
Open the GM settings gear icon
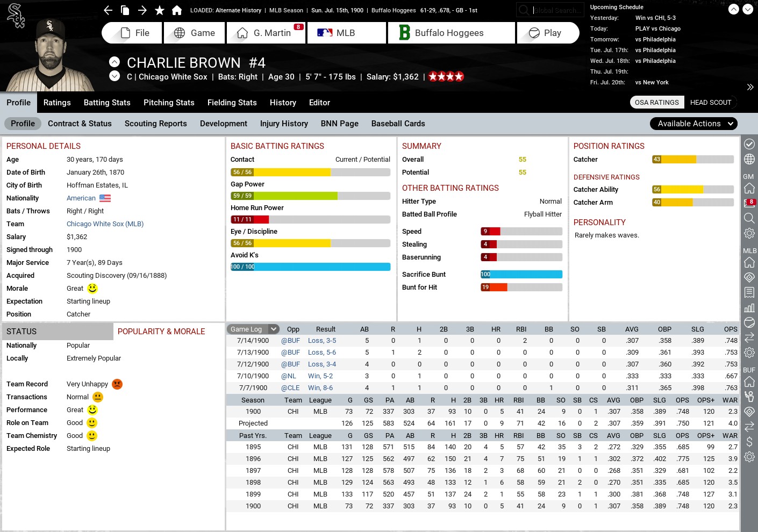[x=749, y=233]
